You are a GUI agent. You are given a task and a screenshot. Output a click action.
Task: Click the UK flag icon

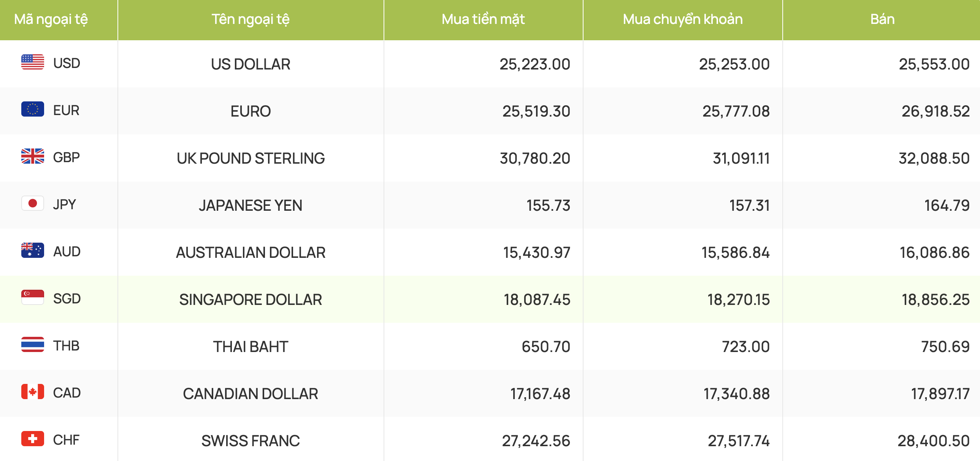[33, 156]
